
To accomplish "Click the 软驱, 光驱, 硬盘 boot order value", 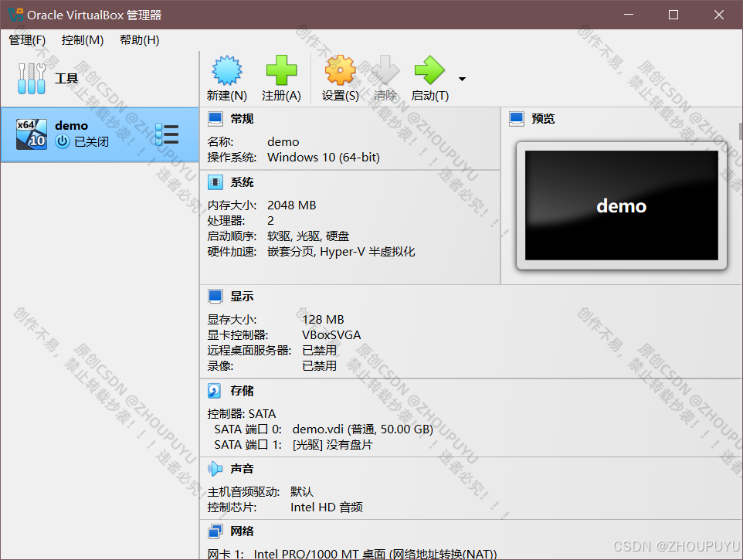I will coord(308,236).
